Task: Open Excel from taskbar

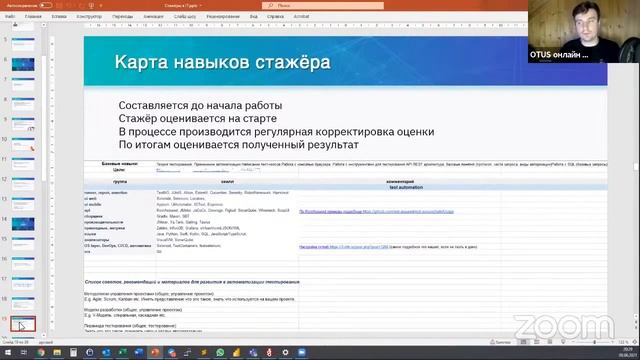Action: (122, 353)
